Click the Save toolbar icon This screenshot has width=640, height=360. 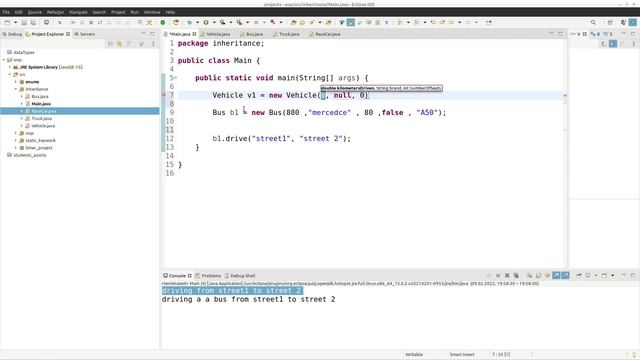(x=24, y=22)
